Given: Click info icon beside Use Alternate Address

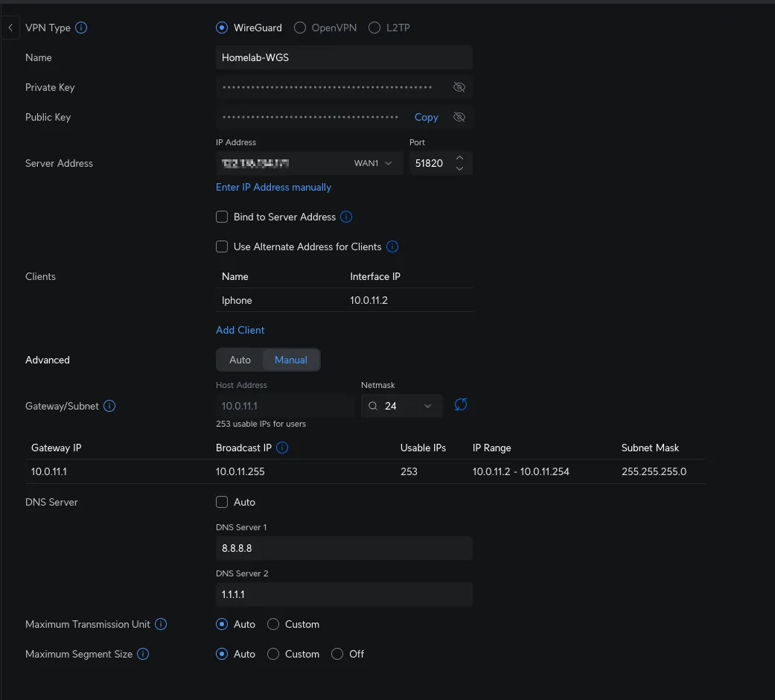Looking at the screenshot, I should [392, 246].
